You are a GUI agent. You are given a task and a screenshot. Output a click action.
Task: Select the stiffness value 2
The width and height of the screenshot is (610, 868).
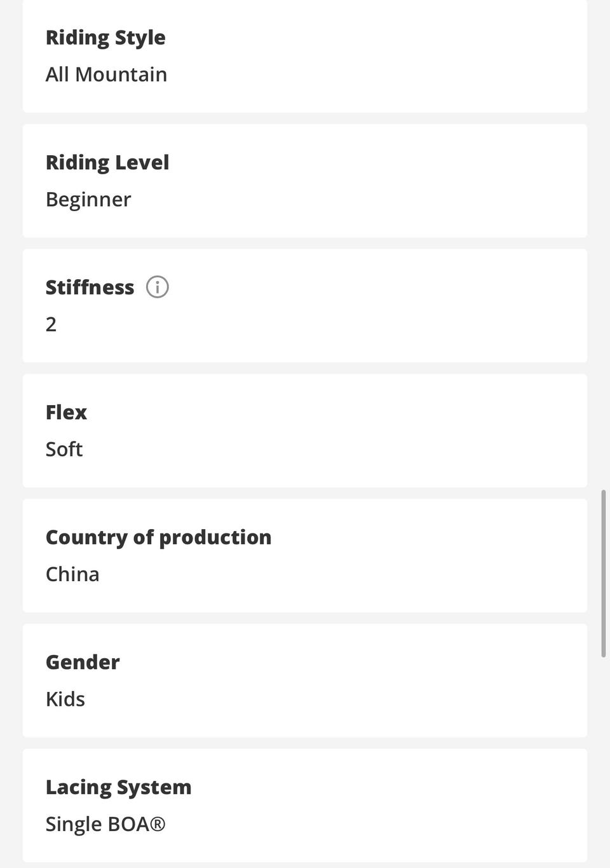51,324
